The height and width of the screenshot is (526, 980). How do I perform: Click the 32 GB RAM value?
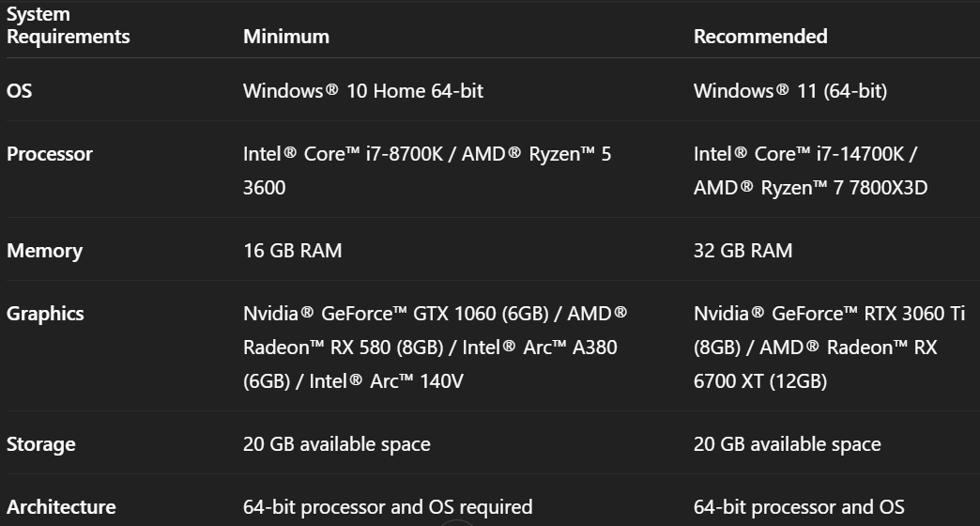[743, 251]
